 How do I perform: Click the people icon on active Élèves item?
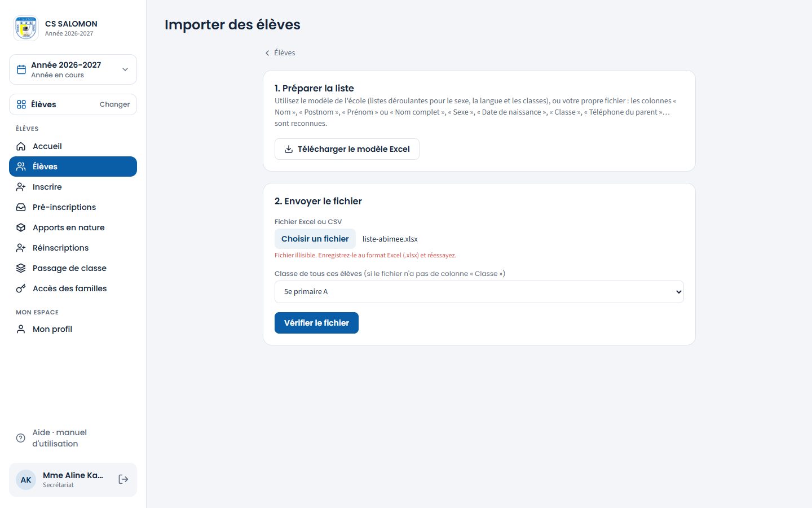[21, 167]
